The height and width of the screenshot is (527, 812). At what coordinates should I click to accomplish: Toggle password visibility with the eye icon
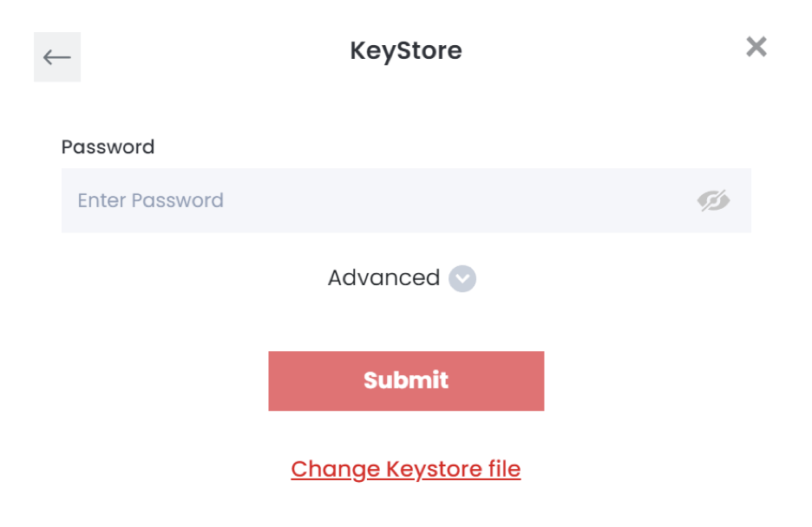coord(713,201)
